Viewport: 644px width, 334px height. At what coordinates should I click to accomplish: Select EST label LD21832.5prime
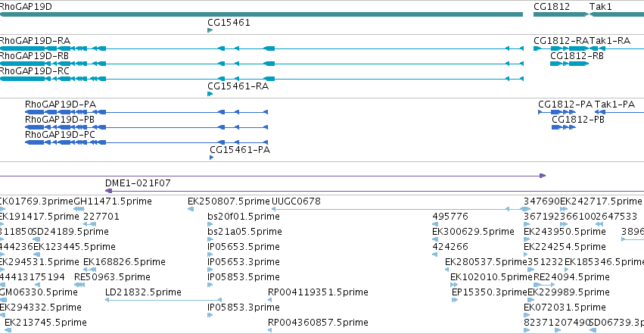pyautogui.click(x=143, y=292)
